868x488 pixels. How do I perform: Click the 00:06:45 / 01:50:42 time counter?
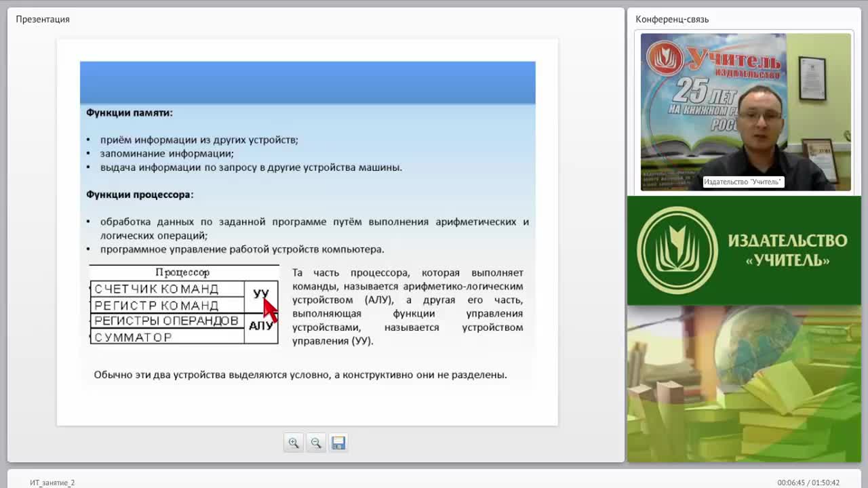[x=808, y=483]
